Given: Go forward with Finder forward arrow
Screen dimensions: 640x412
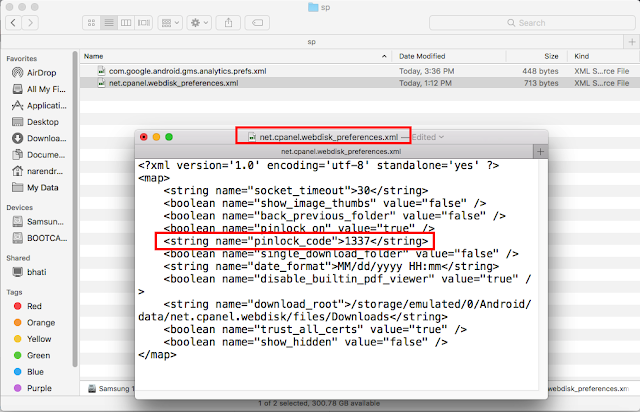Looking at the screenshot, I should point(30,23).
